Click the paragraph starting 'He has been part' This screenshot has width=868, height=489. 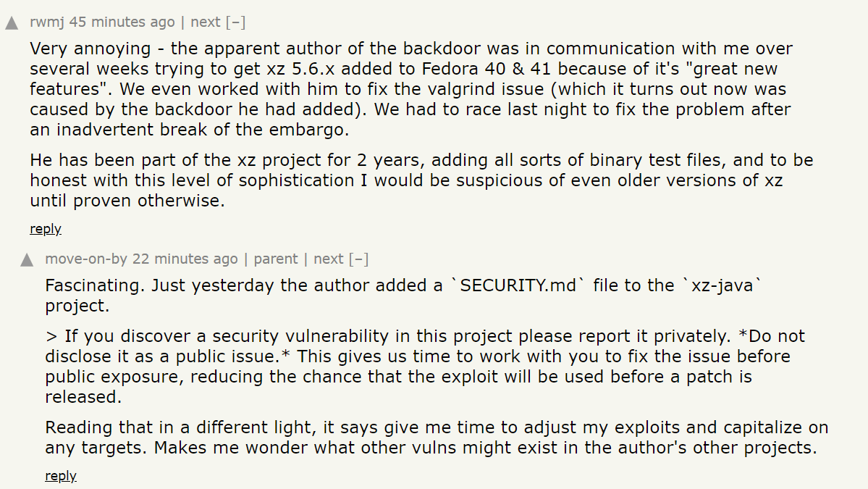click(420, 180)
